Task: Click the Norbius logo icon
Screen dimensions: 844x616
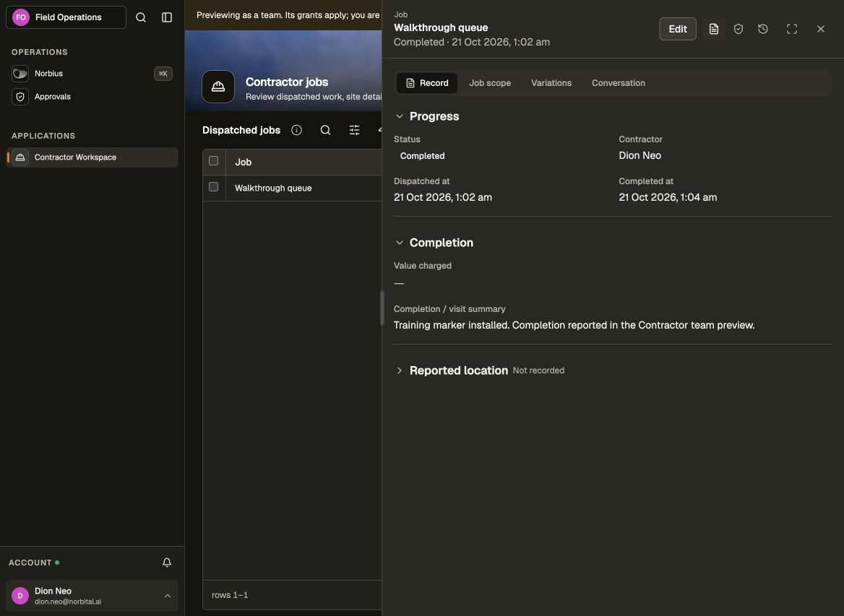Action: (x=20, y=74)
